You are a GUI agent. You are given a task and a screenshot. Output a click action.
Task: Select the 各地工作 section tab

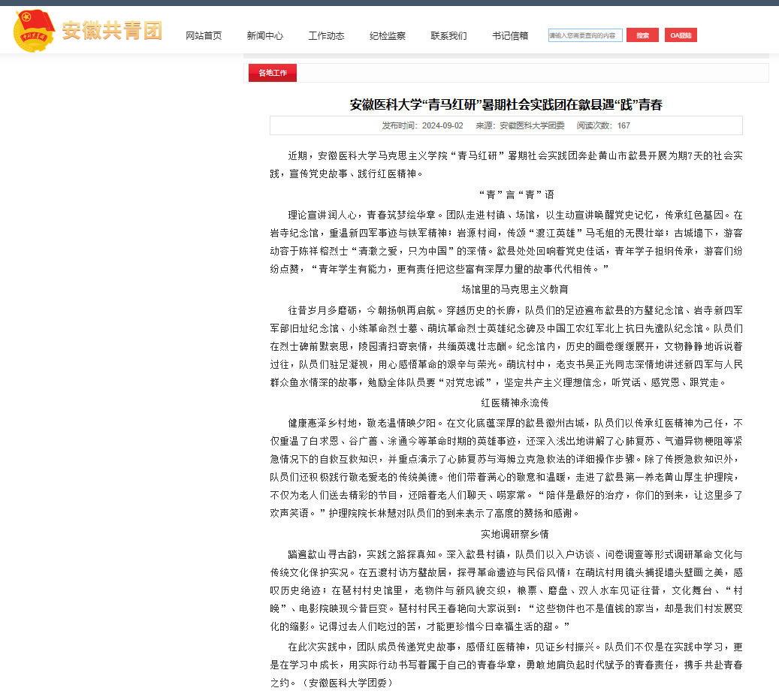tap(273, 73)
